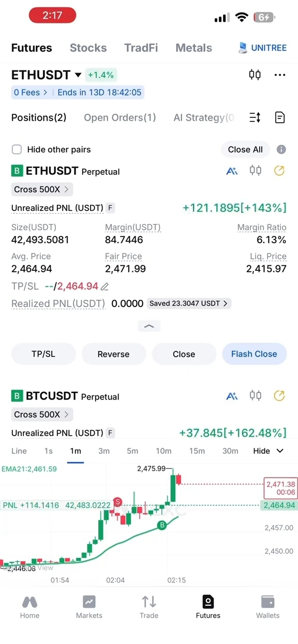The width and height of the screenshot is (298, 644).
Task: Toggle the Hide other pairs checkbox
Action: pyautogui.click(x=17, y=149)
